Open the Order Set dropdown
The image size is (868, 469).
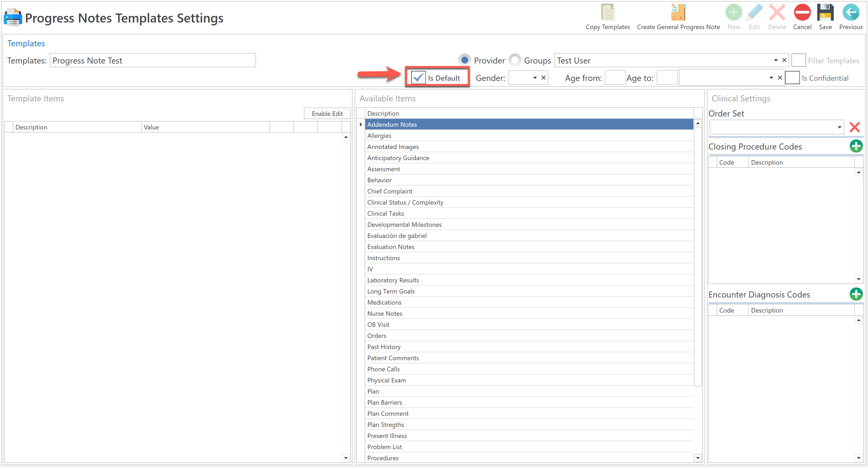(839, 128)
